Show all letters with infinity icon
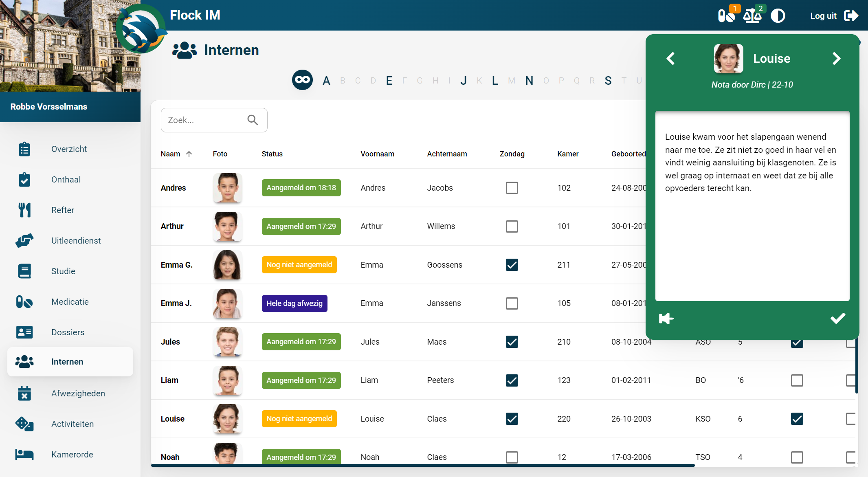Viewport: 868px width, 477px height. coord(302,80)
